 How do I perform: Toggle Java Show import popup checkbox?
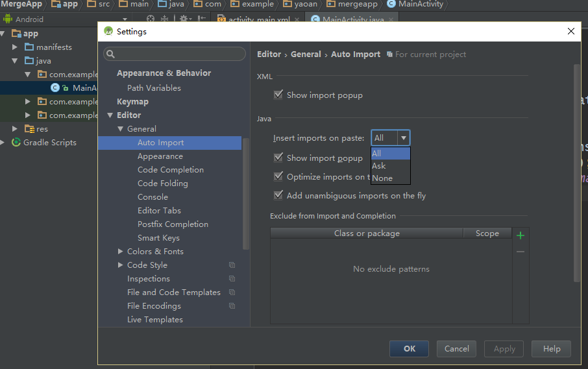278,158
